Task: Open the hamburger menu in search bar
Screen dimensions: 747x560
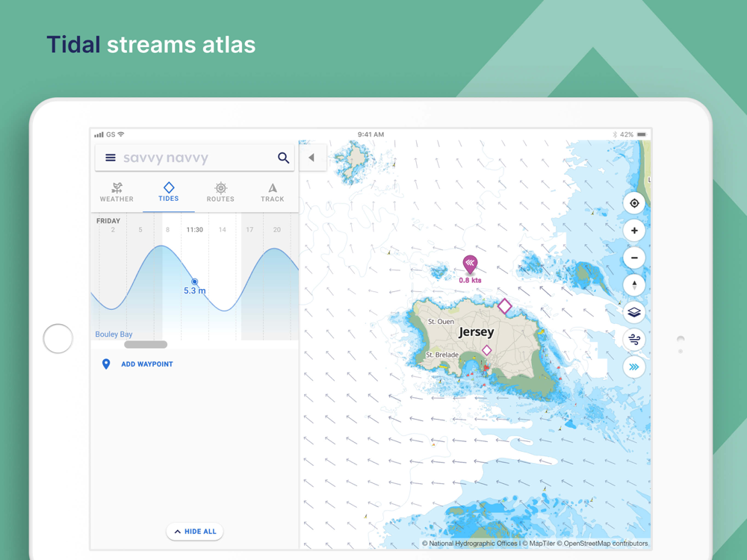Action: tap(110, 158)
